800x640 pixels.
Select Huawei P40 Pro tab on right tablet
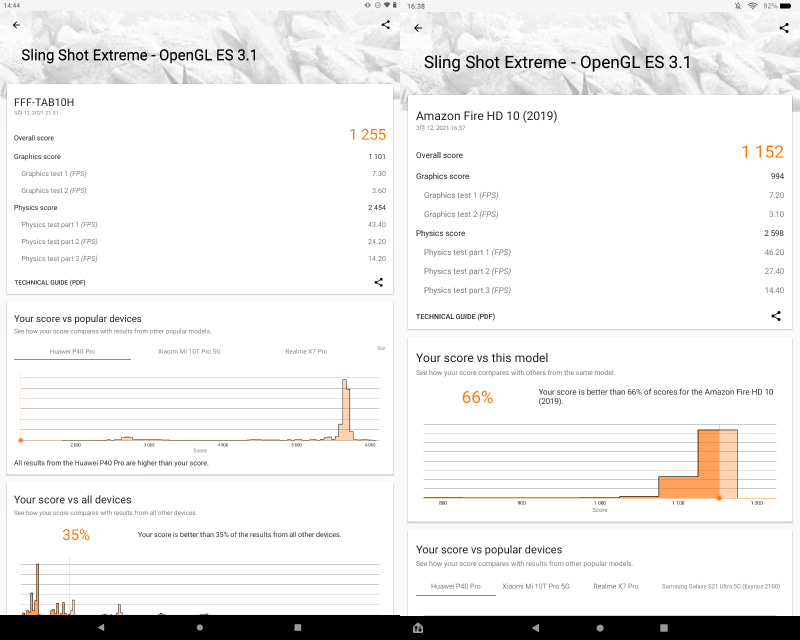tap(456, 586)
